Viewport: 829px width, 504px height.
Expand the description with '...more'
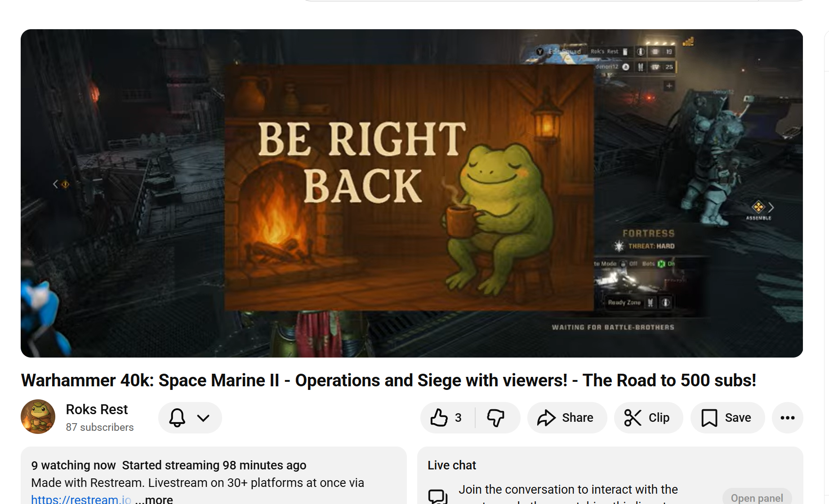point(154,499)
